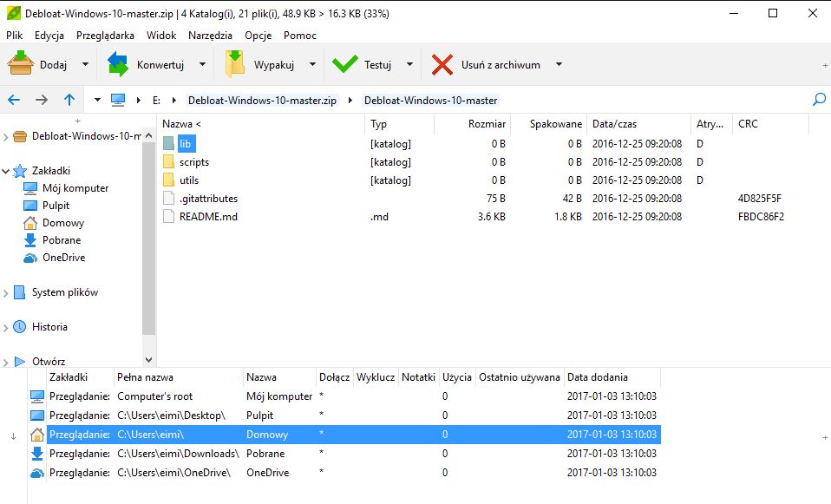Click the scripts folder icon
The width and height of the screenshot is (831, 504).
tap(168, 161)
